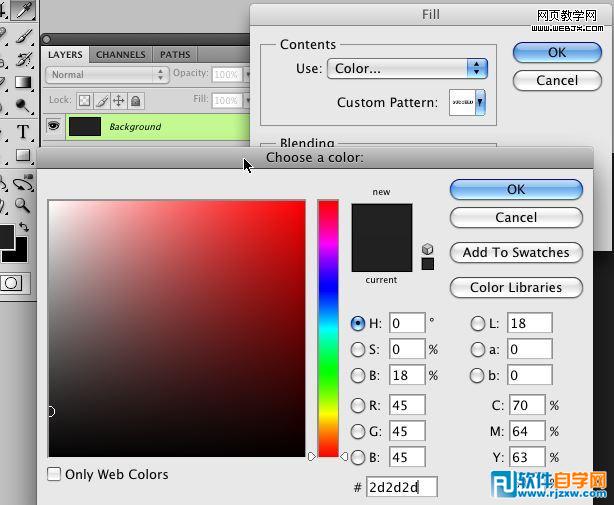Select the L lightness radio button
The width and height of the screenshot is (614, 505).
[477, 323]
